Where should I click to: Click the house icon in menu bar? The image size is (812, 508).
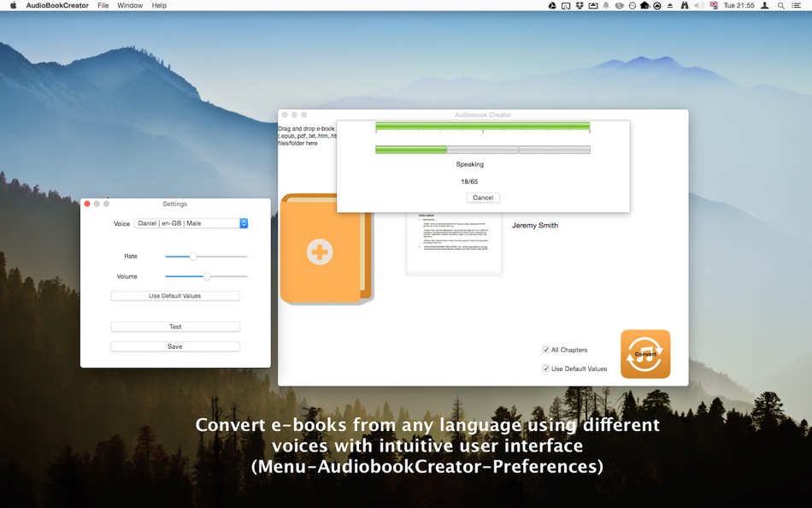644,6
